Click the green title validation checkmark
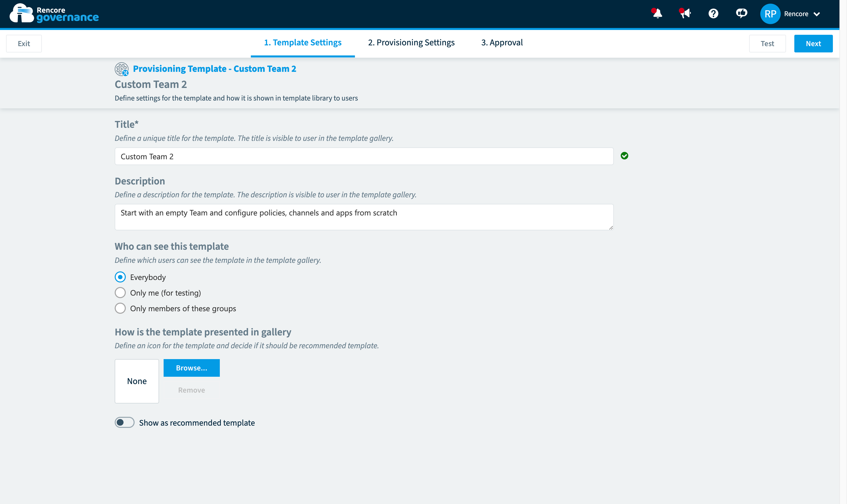The width and height of the screenshot is (847, 504). tap(624, 156)
